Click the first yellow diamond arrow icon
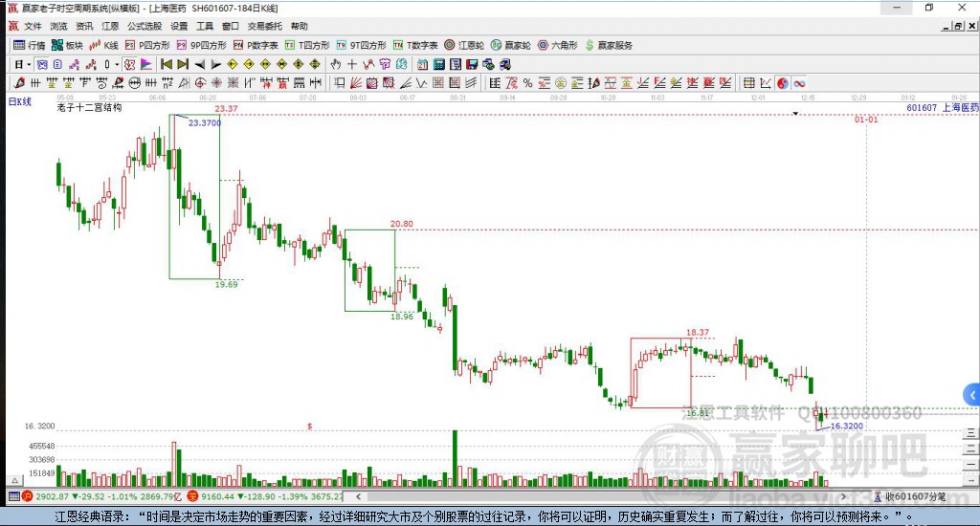Image resolution: width=980 pixels, height=526 pixels. point(233,64)
